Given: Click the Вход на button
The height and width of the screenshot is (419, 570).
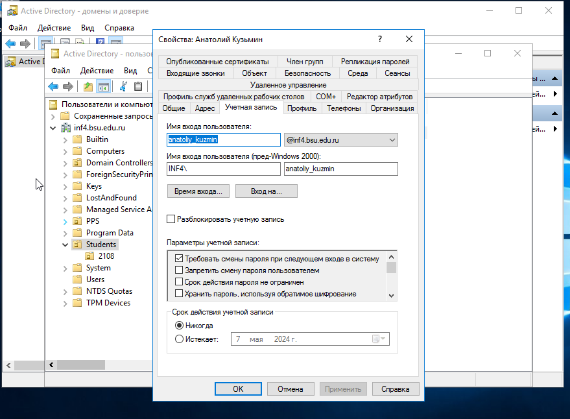Looking at the screenshot, I should (x=266, y=191).
